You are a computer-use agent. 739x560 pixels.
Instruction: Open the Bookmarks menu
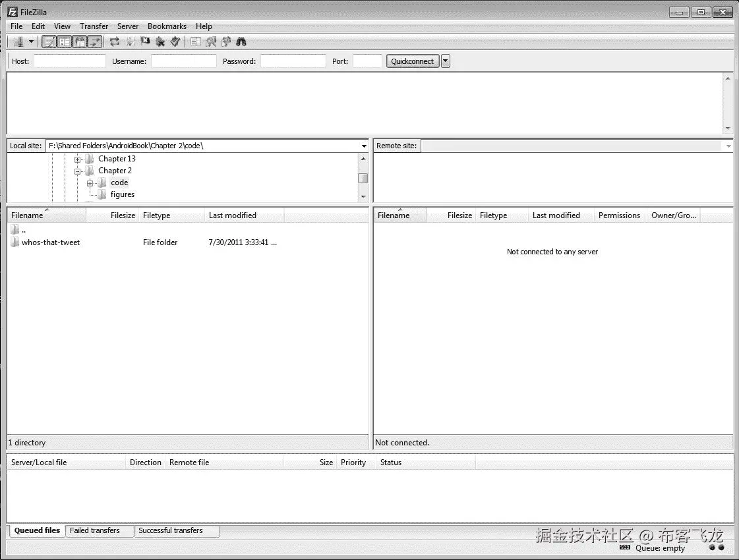167,26
